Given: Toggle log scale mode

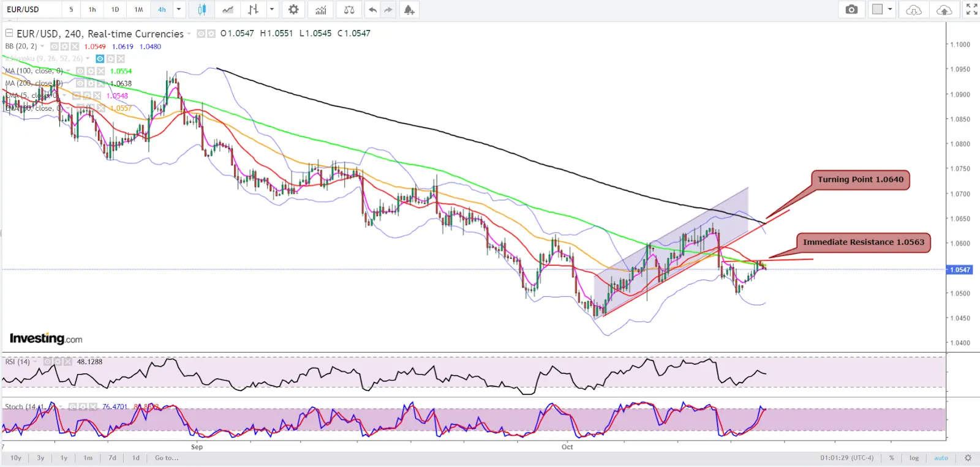Looking at the screenshot, I should tap(914, 458).
